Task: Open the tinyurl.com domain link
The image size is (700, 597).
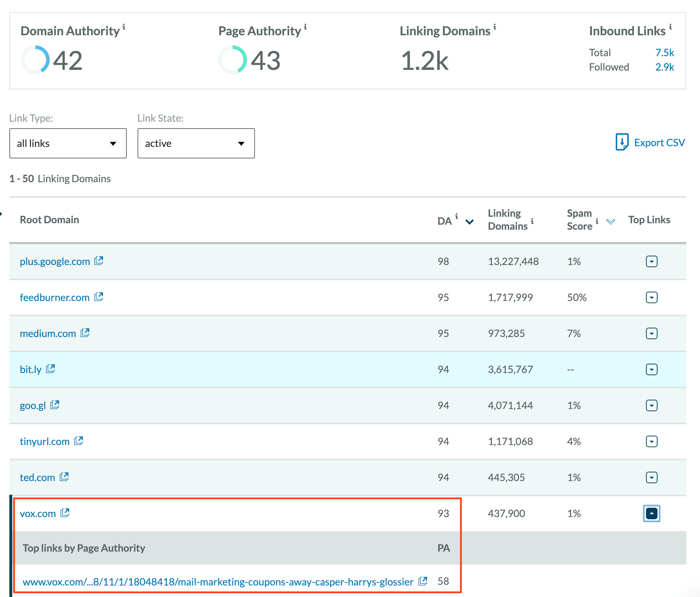Action: [45, 441]
